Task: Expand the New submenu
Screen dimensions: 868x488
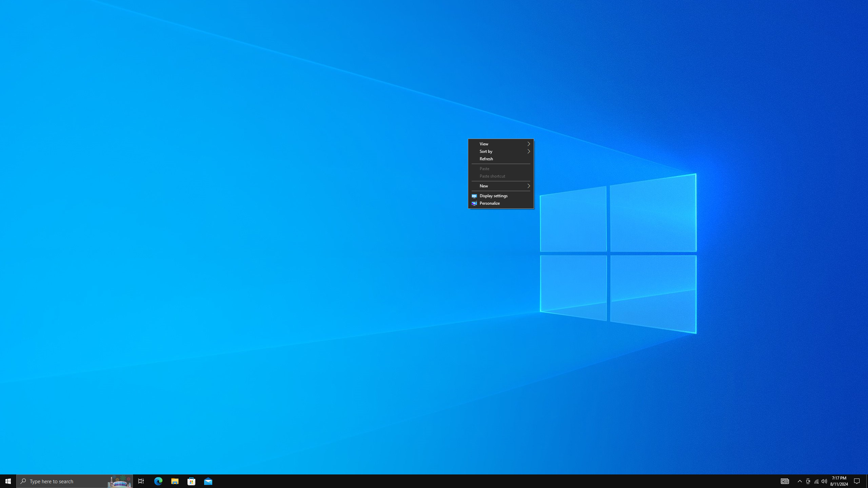Action: [x=501, y=186]
